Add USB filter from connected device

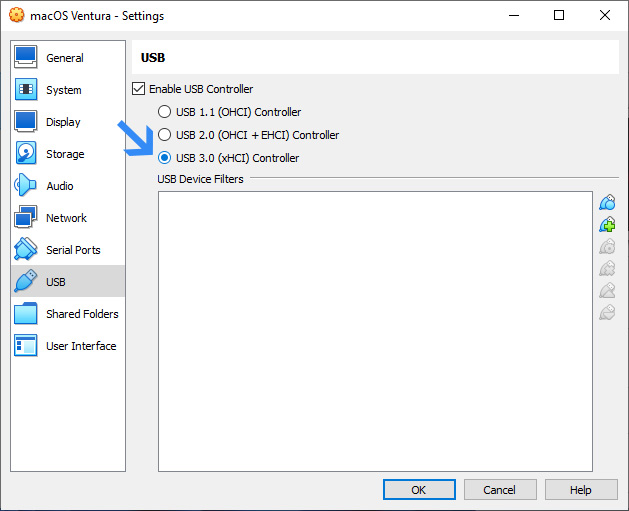click(x=606, y=225)
